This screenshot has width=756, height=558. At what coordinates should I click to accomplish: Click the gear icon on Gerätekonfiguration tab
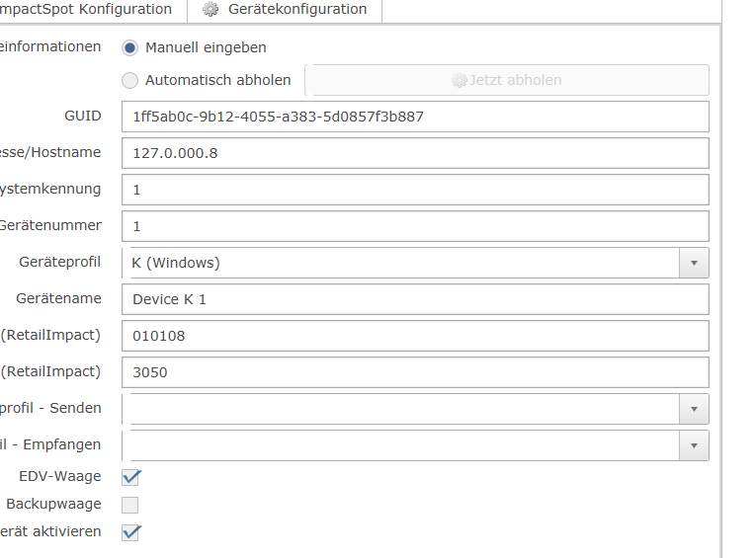pos(210,9)
